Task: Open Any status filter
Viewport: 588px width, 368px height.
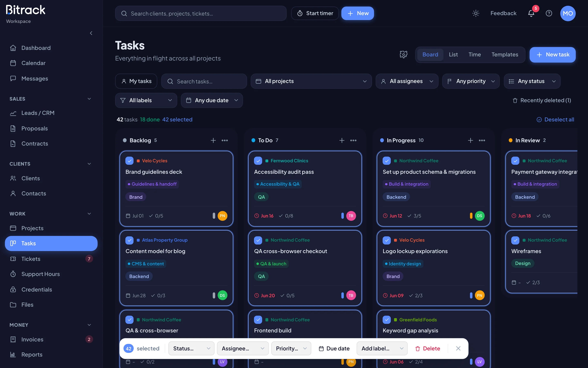Action: pyautogui.click(x=532, y=81)
